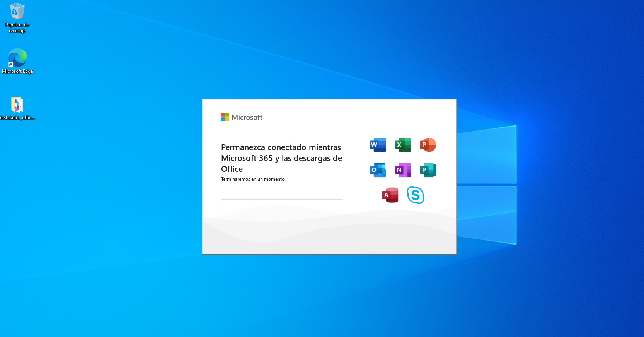The image size is (644, 337).
Task: Select the Papelera de reciclaje desktop icon
Action: point(17,18)
